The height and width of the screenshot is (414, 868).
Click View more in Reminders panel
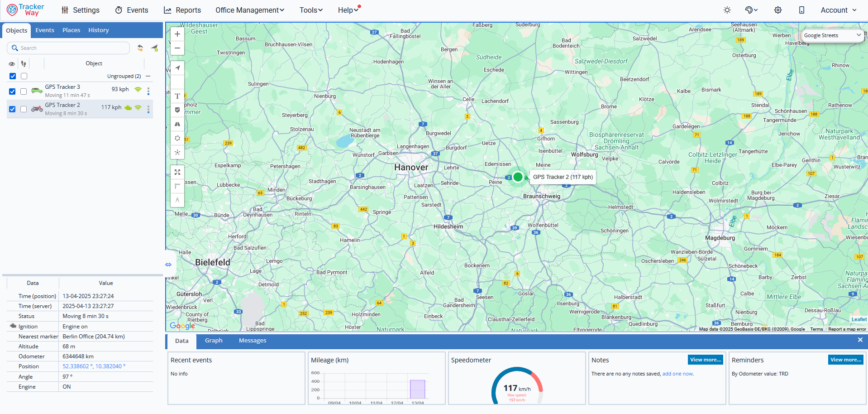click(846, 360)
